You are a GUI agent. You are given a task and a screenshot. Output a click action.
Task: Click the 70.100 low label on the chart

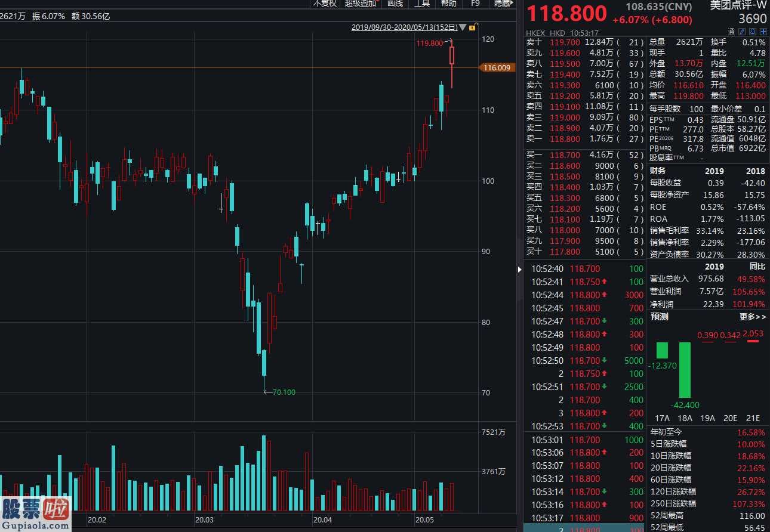[284, 392]
